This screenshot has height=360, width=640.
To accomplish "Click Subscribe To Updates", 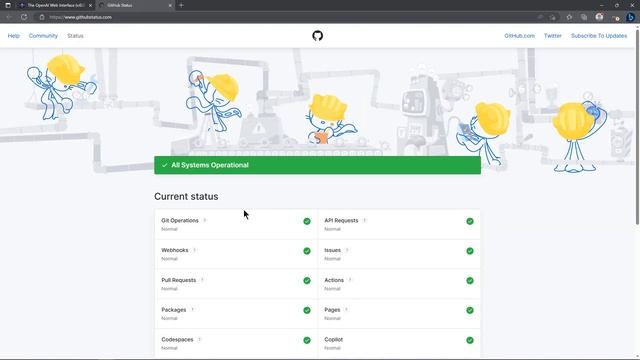I will (x=599, y=36).
